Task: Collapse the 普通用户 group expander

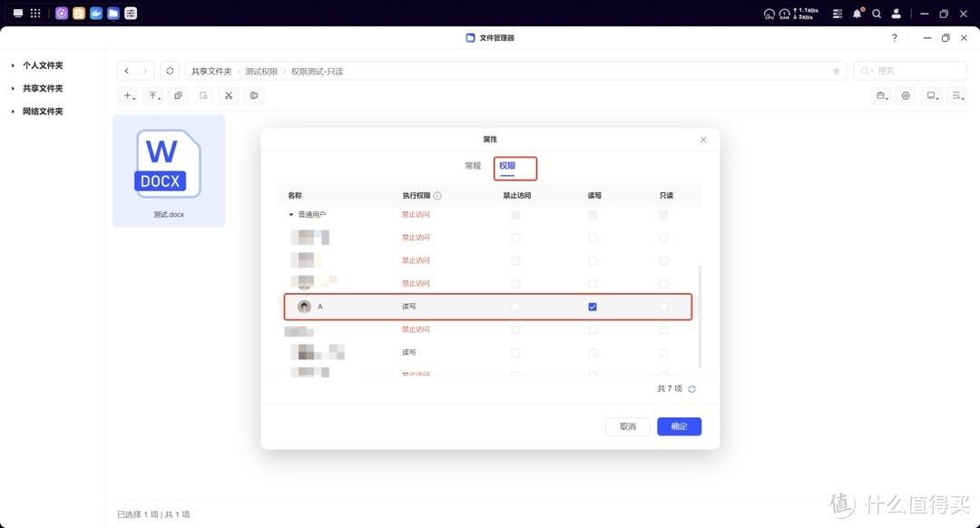Action: coord(292,214)
